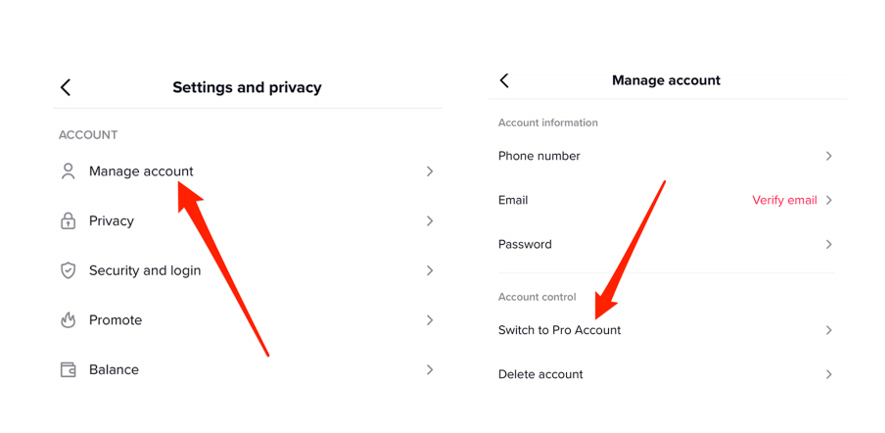The height and width of the screenshot is (433, 885).
Task: Expand the Security and login chevron
Action: tap(430, 270)
